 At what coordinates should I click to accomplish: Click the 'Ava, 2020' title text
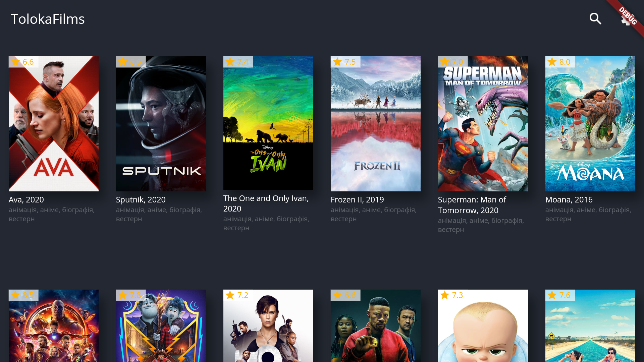tap(26, 199)
